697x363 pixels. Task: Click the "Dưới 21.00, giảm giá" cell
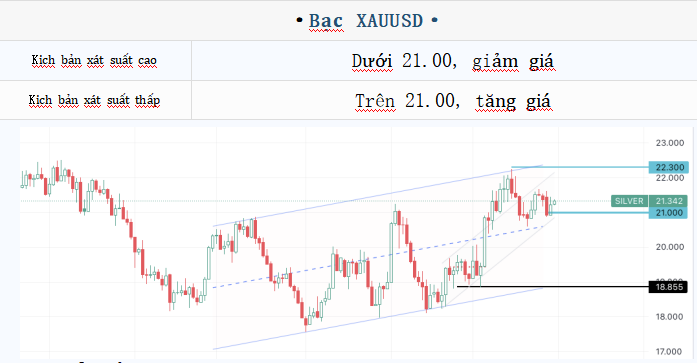point(445,60)
